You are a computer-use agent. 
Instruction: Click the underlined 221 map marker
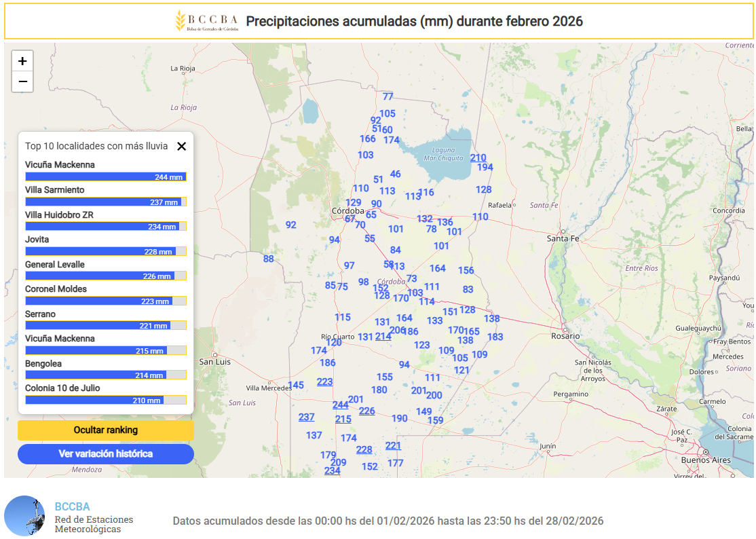[393, 445]
